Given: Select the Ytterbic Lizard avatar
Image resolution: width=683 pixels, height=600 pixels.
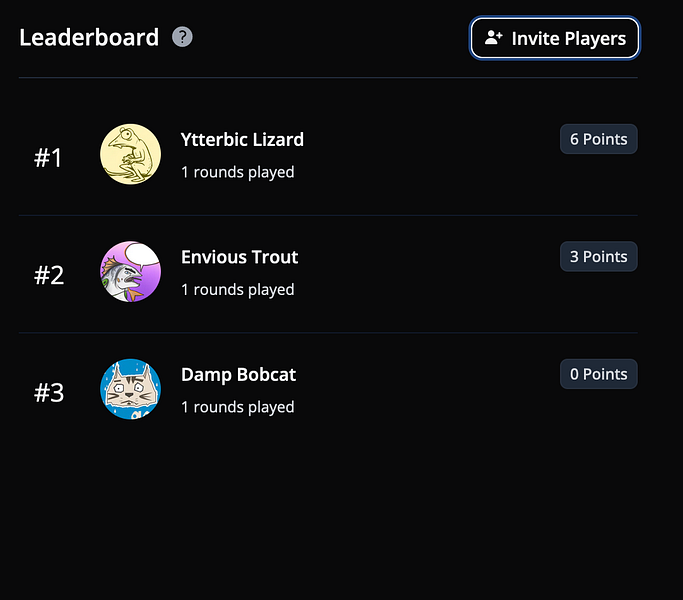Looking at the screenshot, I should coord(130,154).
